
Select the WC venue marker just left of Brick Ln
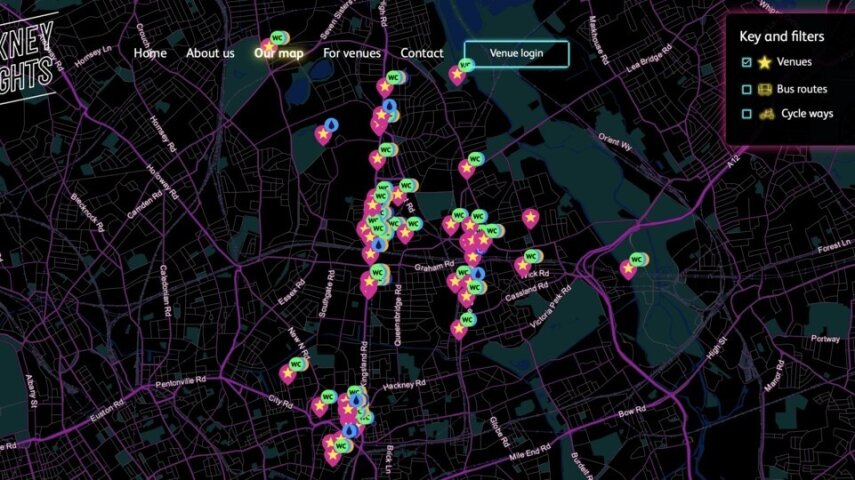(332, 457)
